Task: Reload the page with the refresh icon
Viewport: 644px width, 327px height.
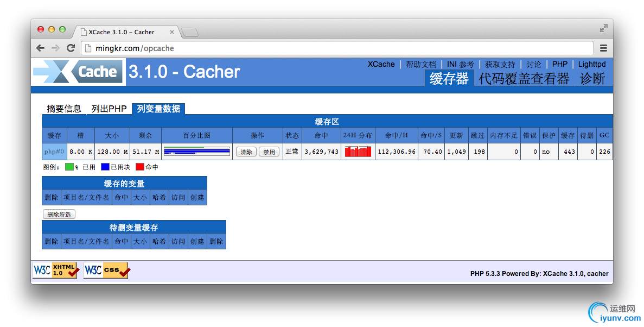Action: [71, 48]
